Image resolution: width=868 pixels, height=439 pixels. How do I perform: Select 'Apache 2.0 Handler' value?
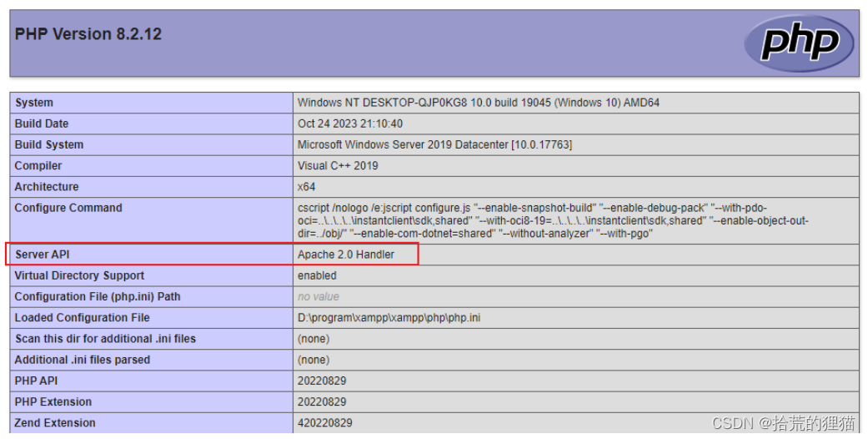click(346, 255)
